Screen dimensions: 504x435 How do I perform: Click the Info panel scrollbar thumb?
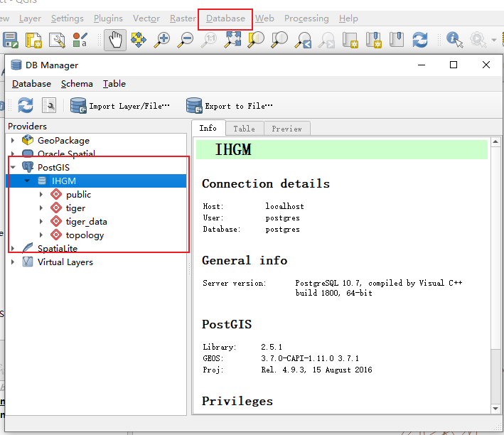[x=495, y=247]
